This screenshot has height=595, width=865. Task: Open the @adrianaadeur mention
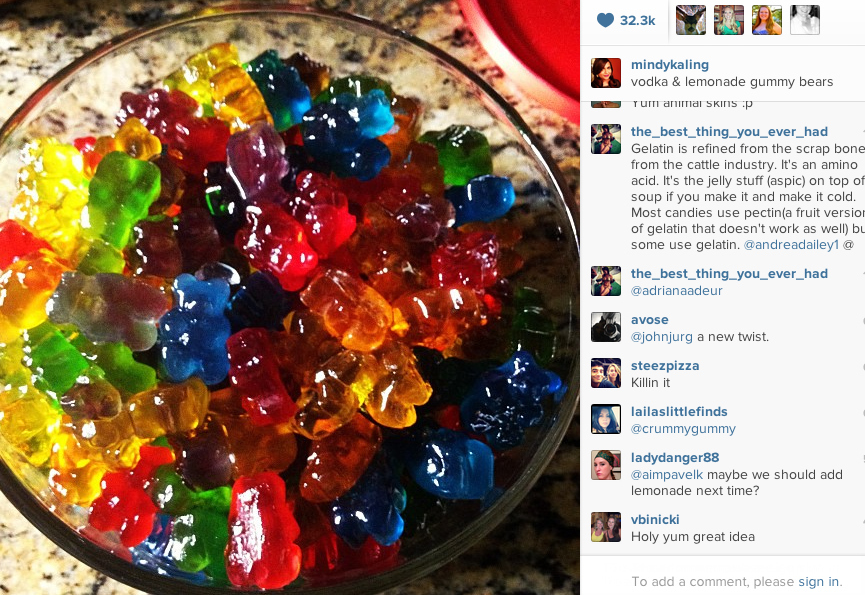[676, 291]
